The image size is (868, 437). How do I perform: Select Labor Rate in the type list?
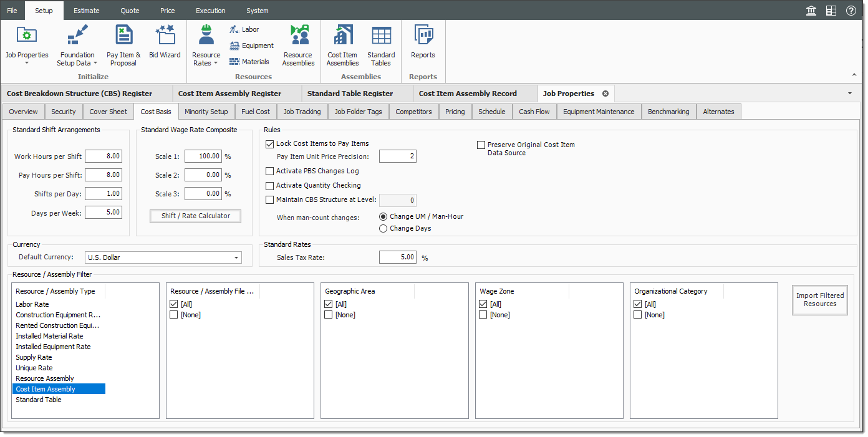pyautogui.click(x=32, y=304)
